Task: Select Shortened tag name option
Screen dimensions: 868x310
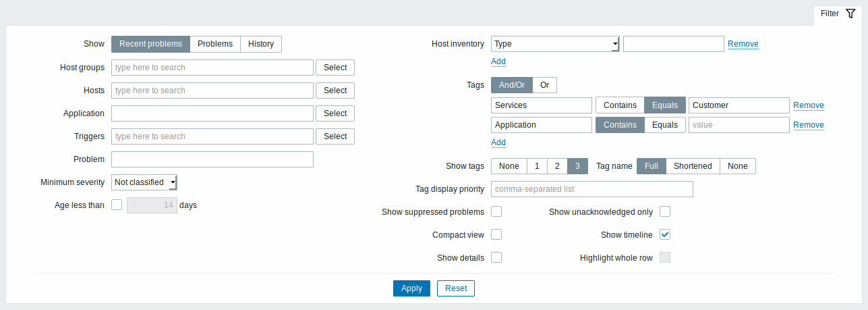Action: tap(693, 166)
